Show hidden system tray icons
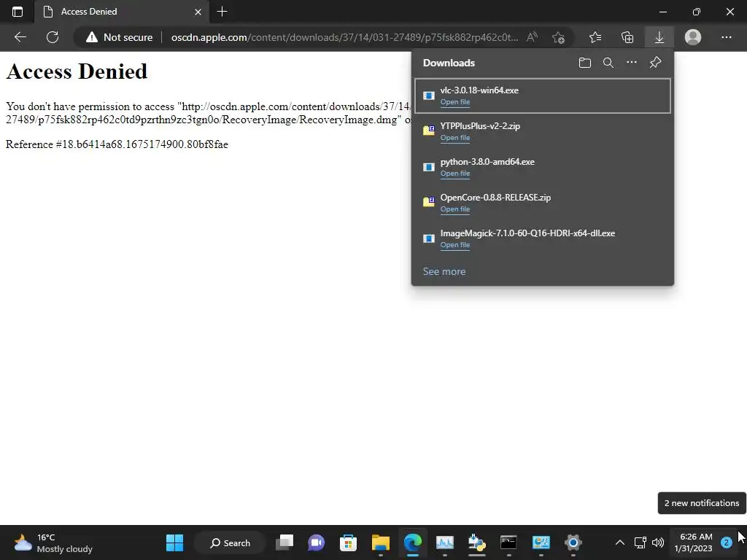This screenshot has width=747, height=560. [620, 542]
